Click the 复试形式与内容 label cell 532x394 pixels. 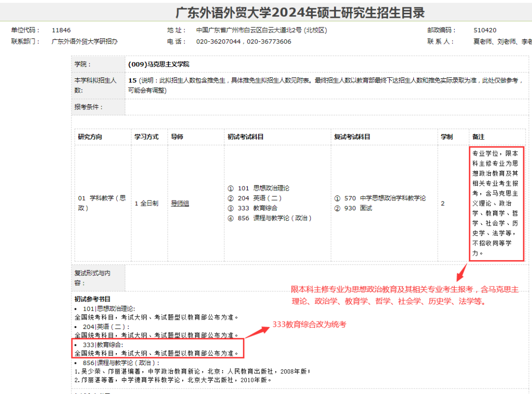(x=98, y=278)
